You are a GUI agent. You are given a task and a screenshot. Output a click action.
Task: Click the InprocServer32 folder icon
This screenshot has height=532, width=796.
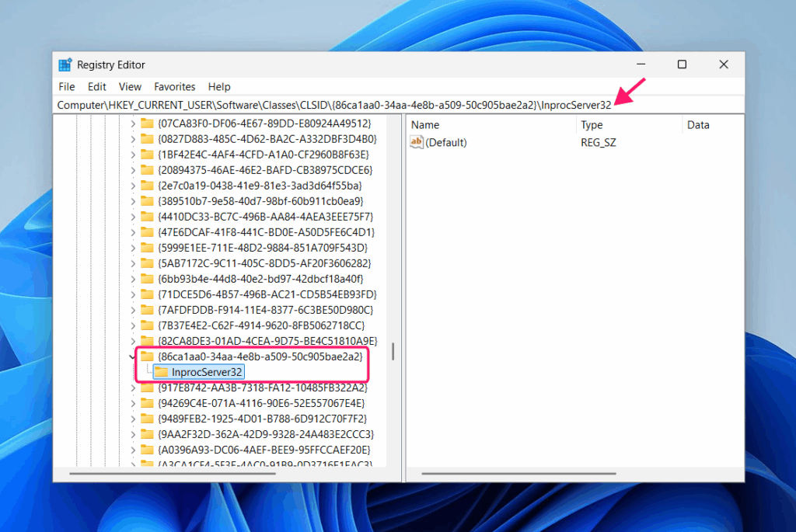pyautogui.click(x=161, y=372)
